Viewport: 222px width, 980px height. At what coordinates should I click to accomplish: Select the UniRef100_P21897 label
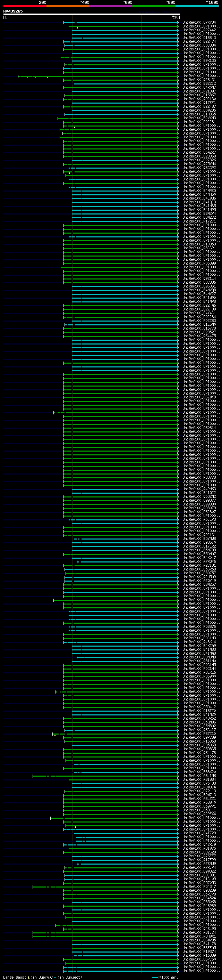click(x=199, y=91)
